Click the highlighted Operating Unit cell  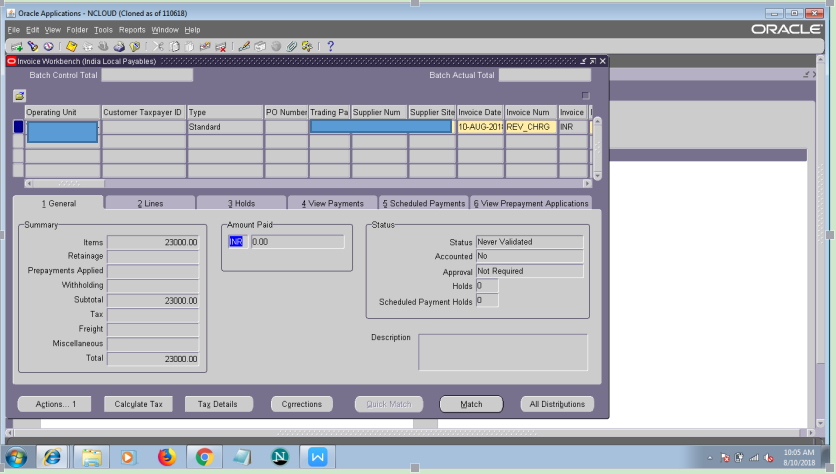(x=62, y=132)
